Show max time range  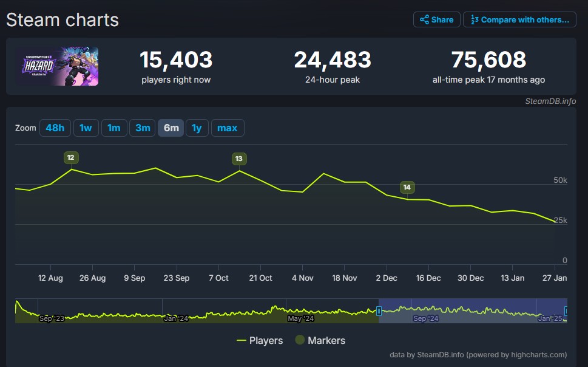pos(228,128)
